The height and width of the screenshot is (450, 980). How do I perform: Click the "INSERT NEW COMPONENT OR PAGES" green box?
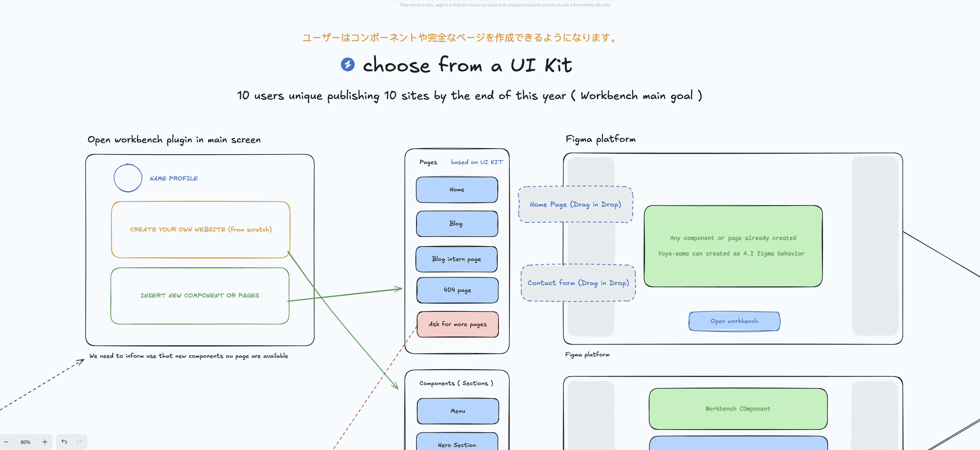click(200, 296)
